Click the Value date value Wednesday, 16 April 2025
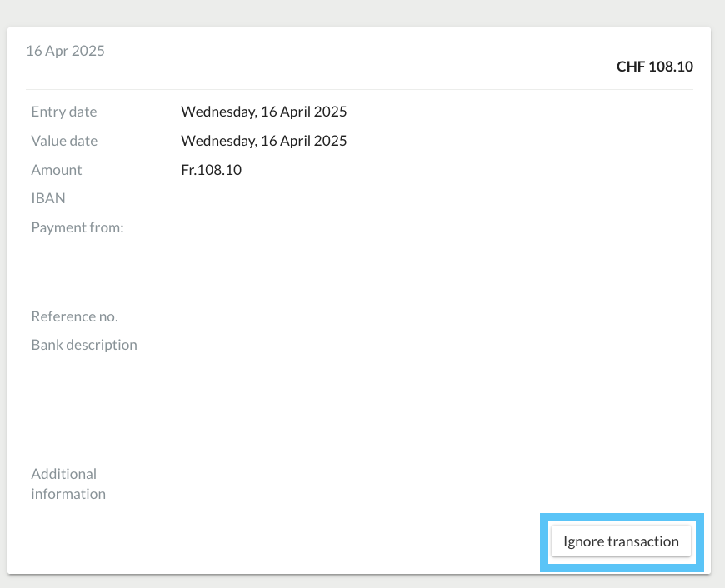 pyautogui.click(x=263, y=141)
